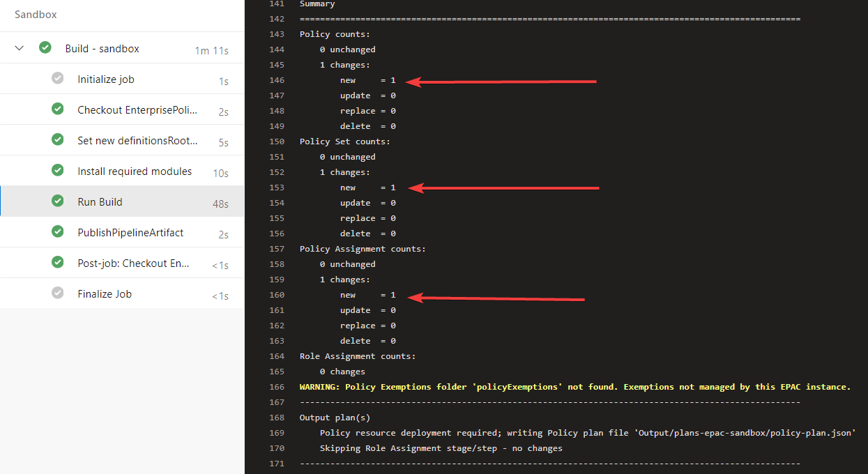Viewport: 868px width, 474px height.
Task: Click the gray status icon beside Finalize Job
Action: pos(57,293)
